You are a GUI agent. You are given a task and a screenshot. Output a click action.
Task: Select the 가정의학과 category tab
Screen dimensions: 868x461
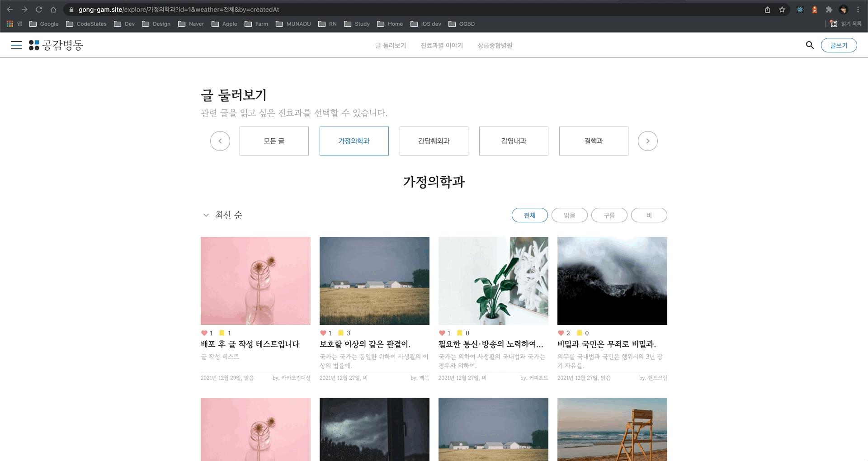point(354,141)
